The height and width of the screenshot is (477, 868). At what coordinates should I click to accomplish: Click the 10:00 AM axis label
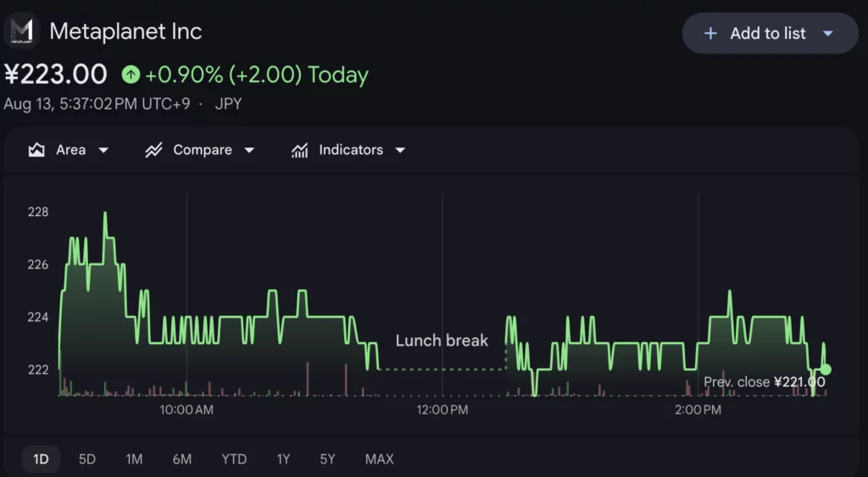[186, 410]
